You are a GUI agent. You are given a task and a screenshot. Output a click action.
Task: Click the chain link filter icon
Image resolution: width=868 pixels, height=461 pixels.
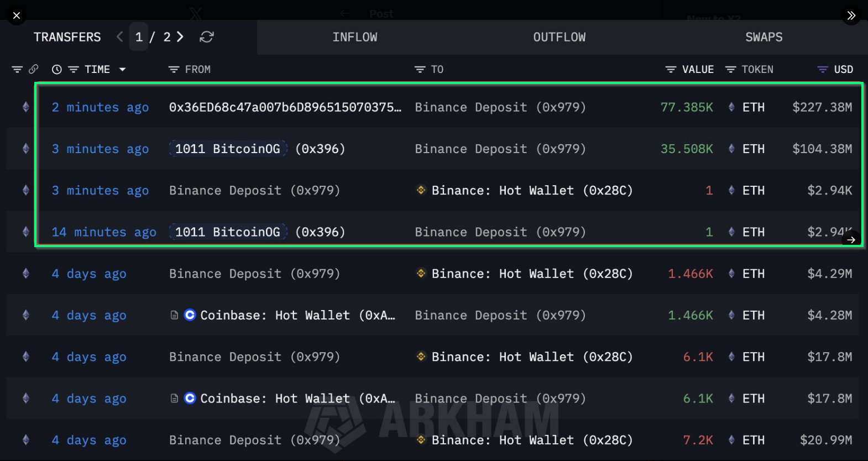click(x=34, y=69)
